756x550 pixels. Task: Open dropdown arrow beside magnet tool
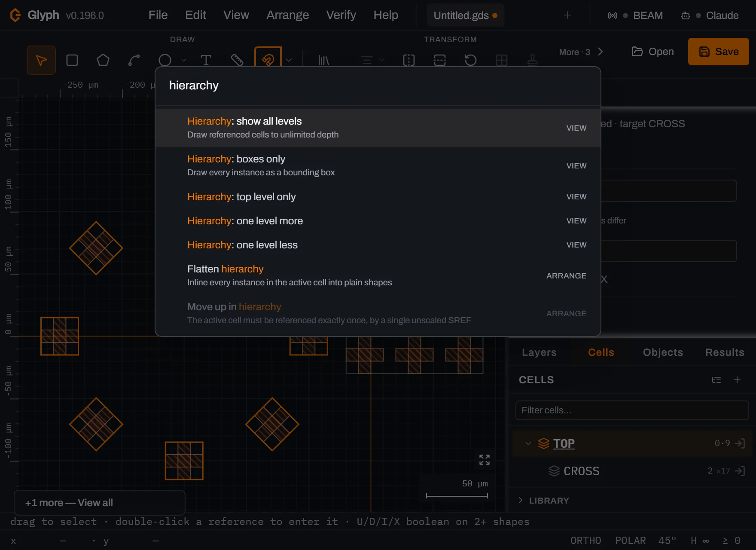click(x=289, y=60)
